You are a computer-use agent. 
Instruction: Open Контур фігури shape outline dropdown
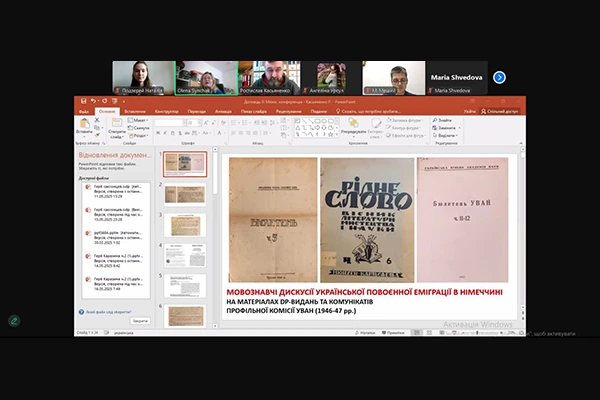404,128
